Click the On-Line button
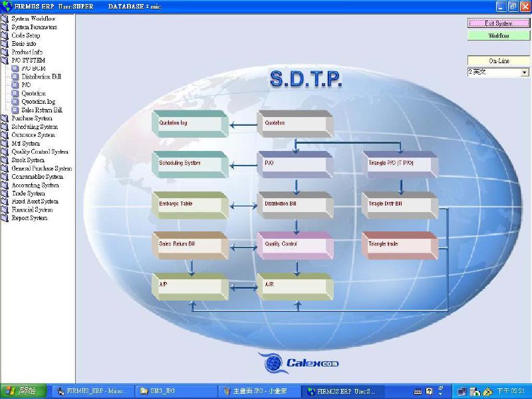The height and width of the screenshot is (399, 532). coord(498,61)
